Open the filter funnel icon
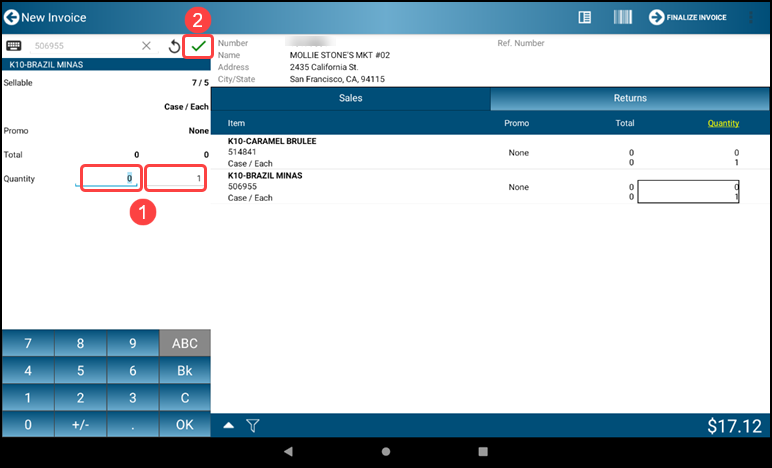The image size is (772, 468). 253,426
